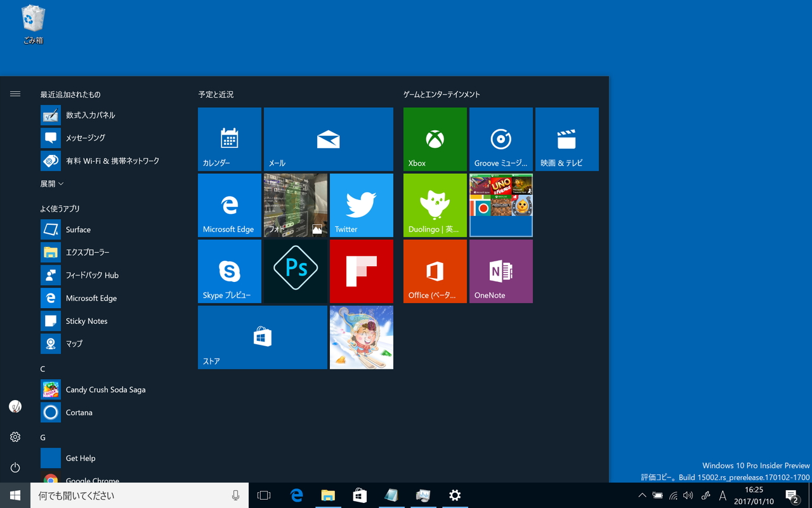Open File Explorer from the taskbar
The width and height of the screenshot is (812, 508).
(328, 495)
